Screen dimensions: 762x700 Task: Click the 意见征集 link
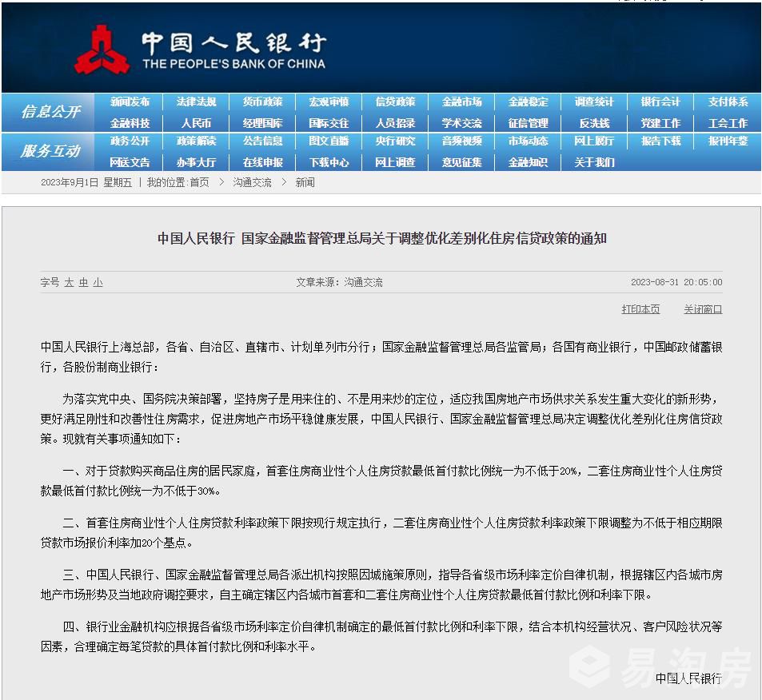(x=461, y=162)
